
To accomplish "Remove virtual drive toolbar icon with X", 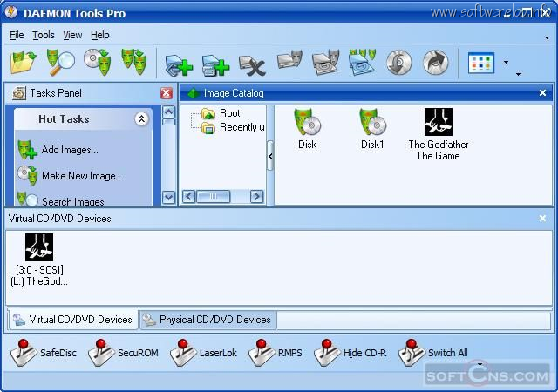I will point(252,65).
